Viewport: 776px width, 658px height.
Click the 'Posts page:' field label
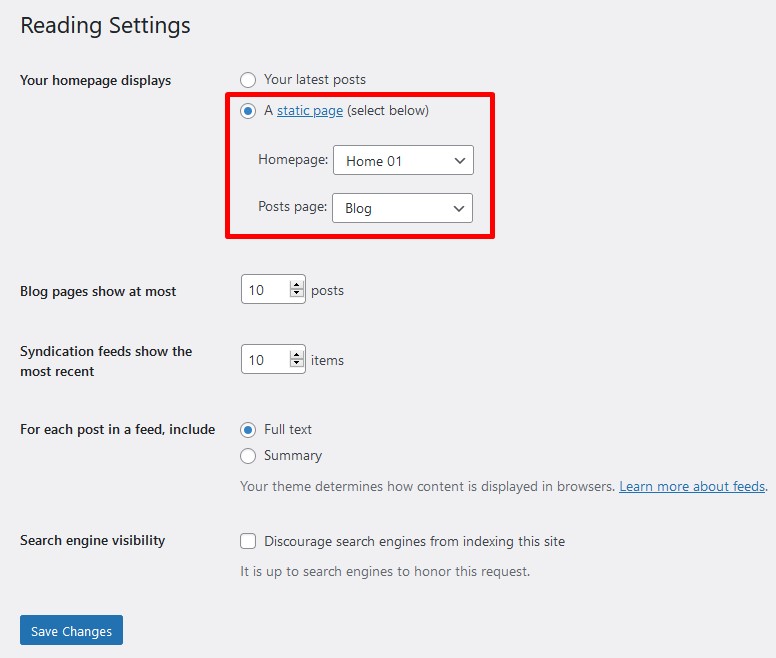pos(292,207)
